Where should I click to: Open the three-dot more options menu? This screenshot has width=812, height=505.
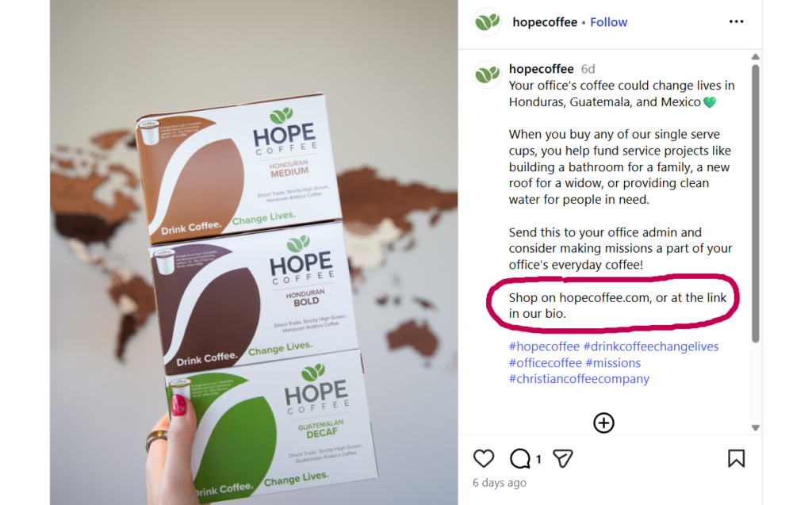[x=736, y=21]
